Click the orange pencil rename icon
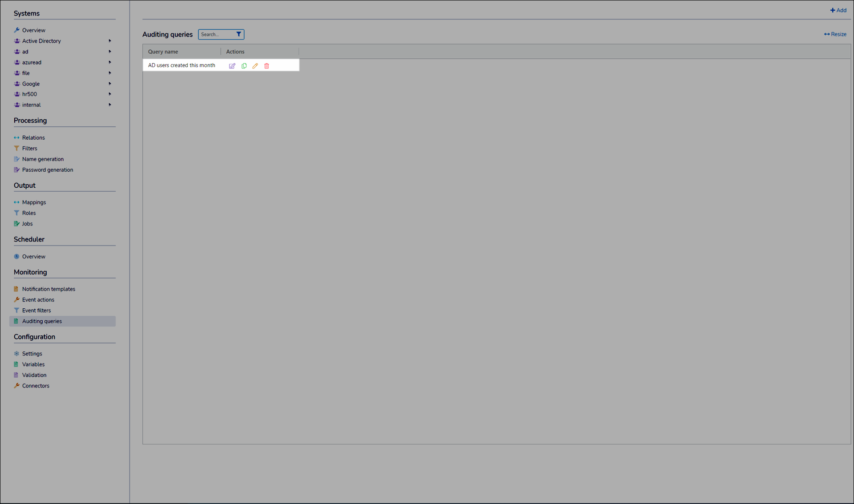854x504 pixels. coord(255,66)
